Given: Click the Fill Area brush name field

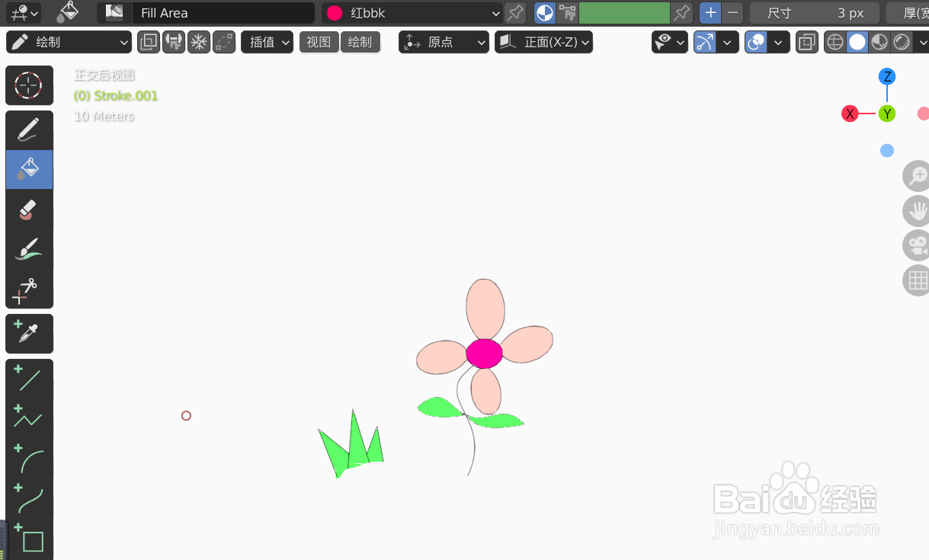Looking at the screenshot, I should 223,12.
